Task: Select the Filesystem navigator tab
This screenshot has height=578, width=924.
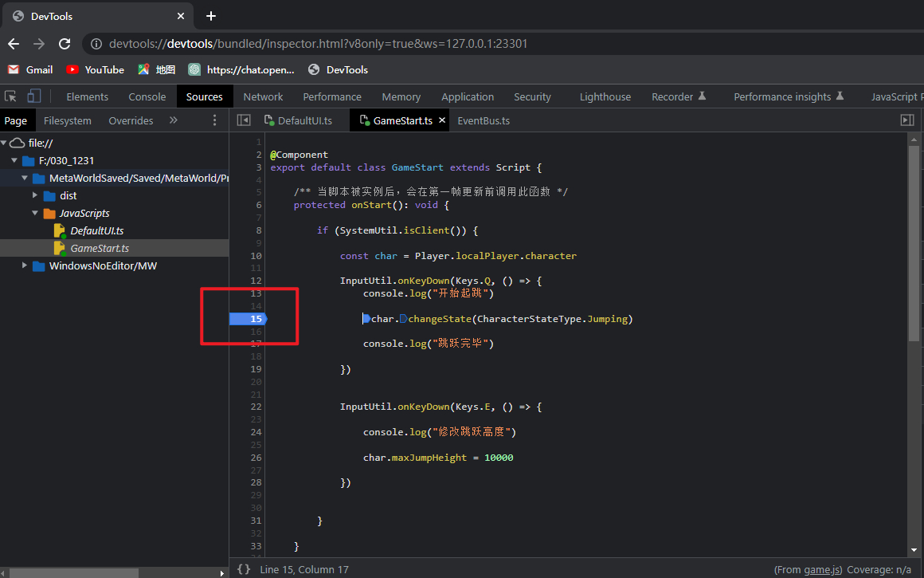Action: [x=67, y=120]
